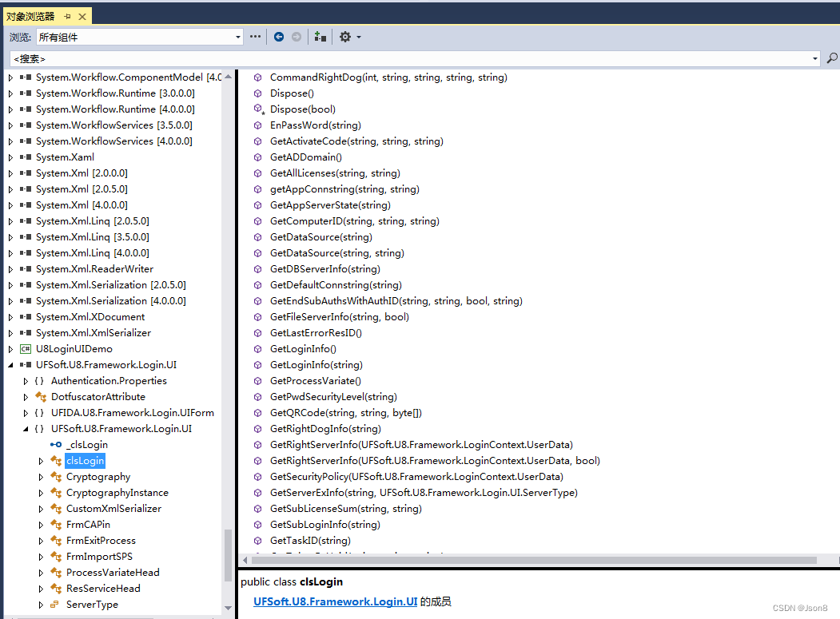This screenshot has height=619, width=840.
Task: Expand the UFIDA.U8.Framework.Login.UIForm namespace
Action: tap(25, 412)
